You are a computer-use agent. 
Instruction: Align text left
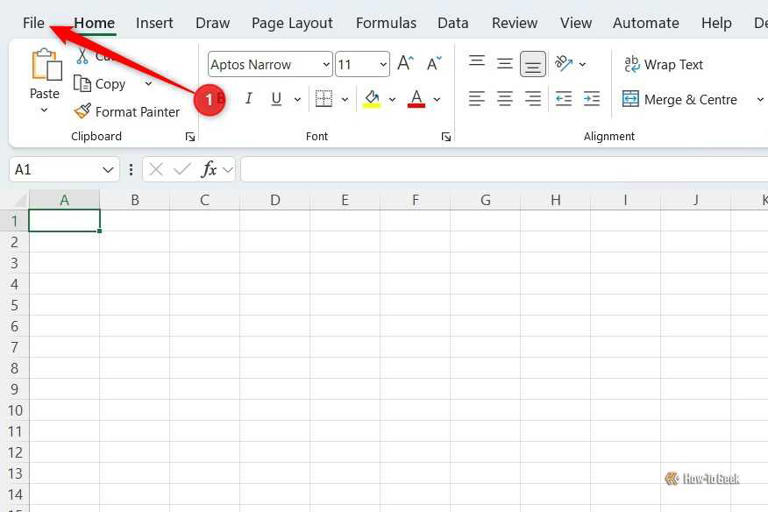tap(476, 99)
